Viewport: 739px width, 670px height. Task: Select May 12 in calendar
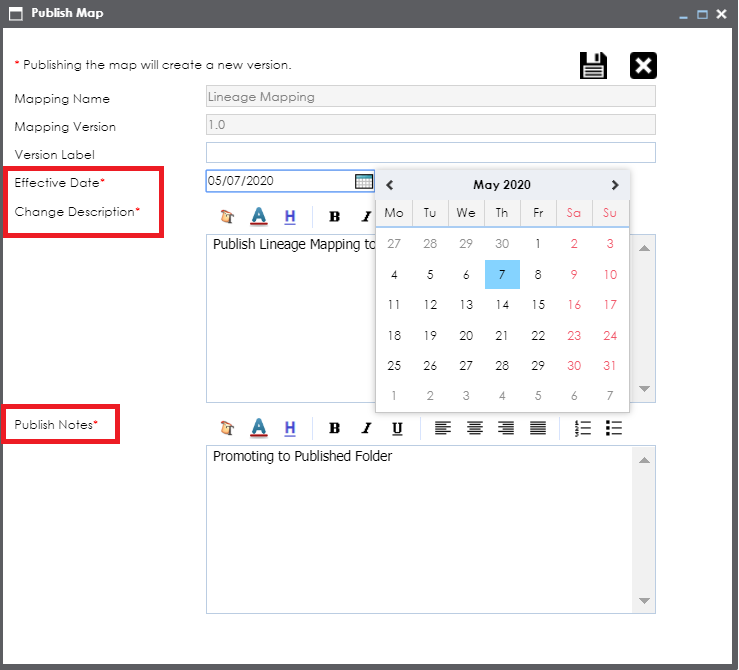(430, 305)
